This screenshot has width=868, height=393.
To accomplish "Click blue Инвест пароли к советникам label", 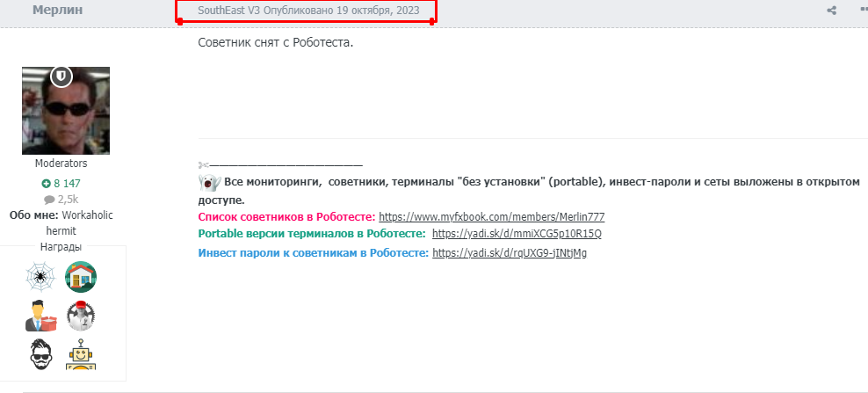I will click(x=314, y=252).
